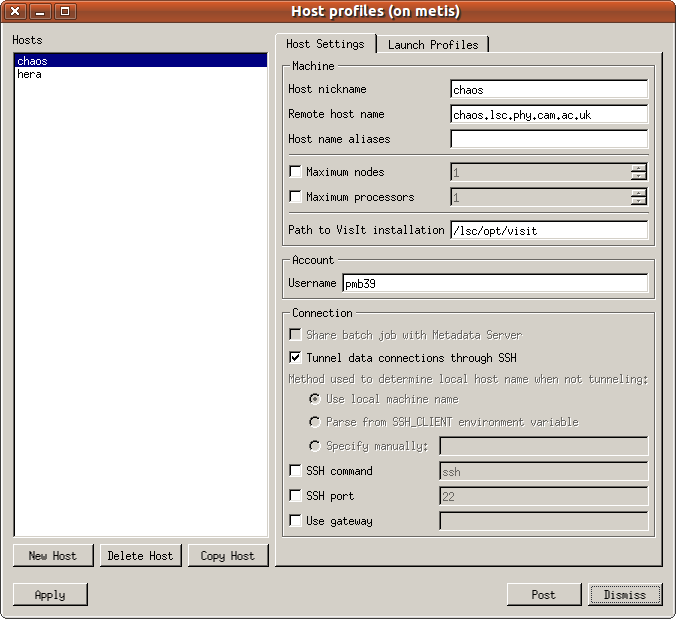Enable the Maximum processors checkbox
Screen dimensions: 676x619
295,197
